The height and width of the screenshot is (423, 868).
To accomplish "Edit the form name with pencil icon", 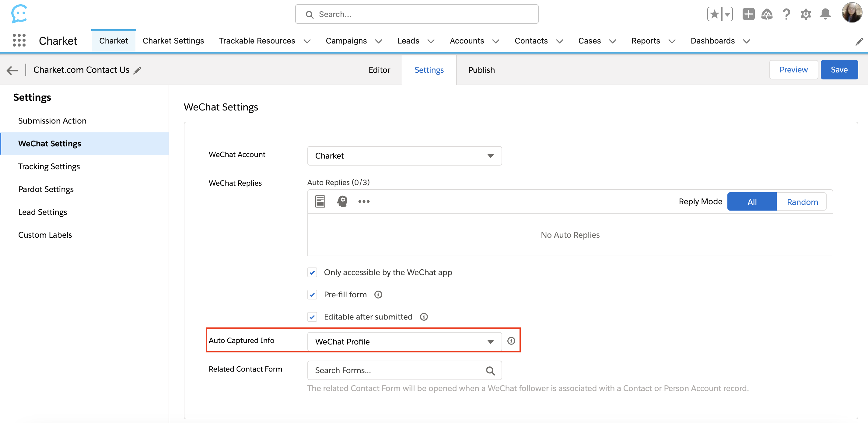I will [x=138, y=70].
